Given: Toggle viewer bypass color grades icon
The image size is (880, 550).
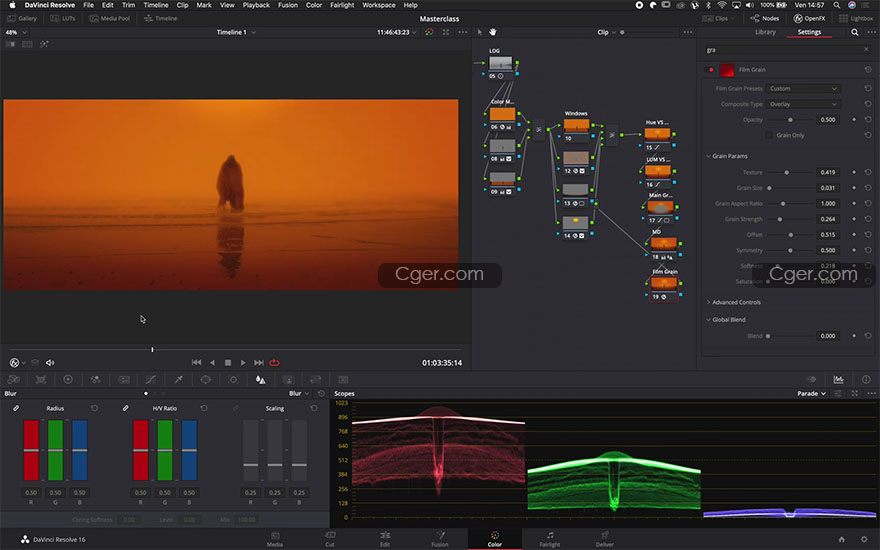Looking at the screenshot, I should [429, 32].
